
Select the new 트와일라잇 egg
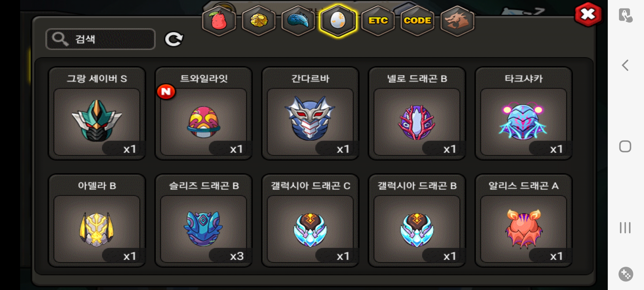(204, 114)
